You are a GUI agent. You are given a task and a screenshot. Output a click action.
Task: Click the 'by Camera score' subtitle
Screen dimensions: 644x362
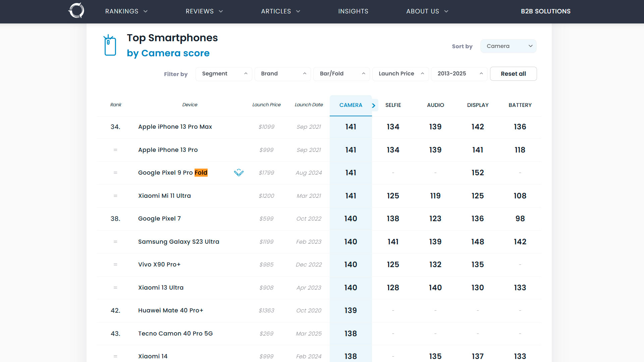(168, 53)
